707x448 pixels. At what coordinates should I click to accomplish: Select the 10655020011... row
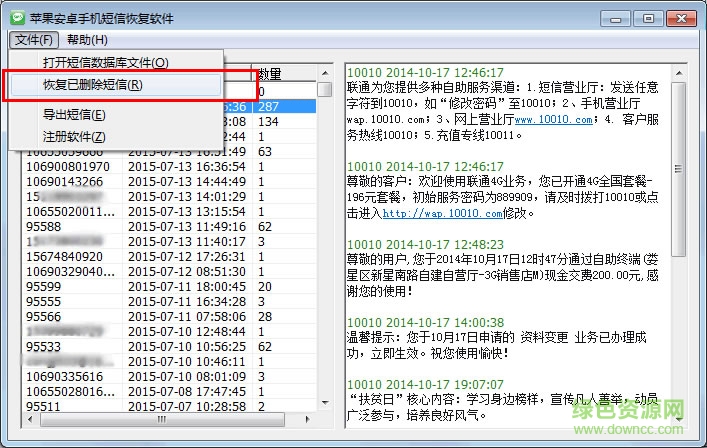click(x=169, y=211)
